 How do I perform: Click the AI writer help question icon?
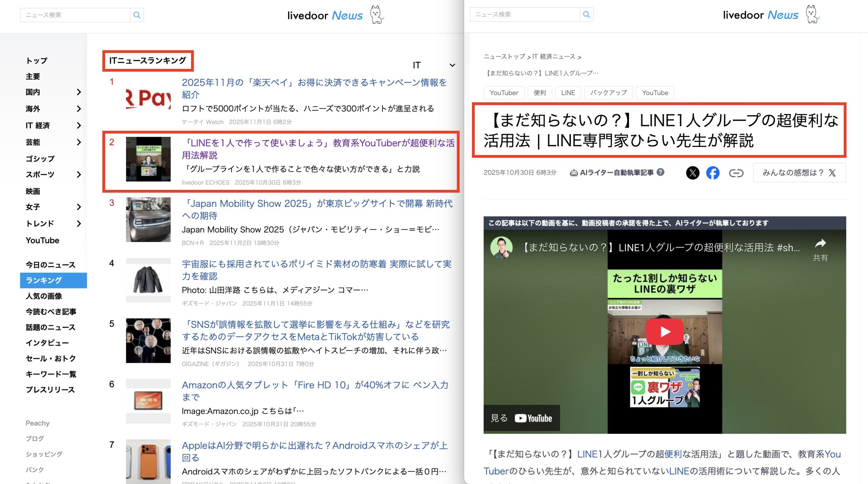click(660, 172)
